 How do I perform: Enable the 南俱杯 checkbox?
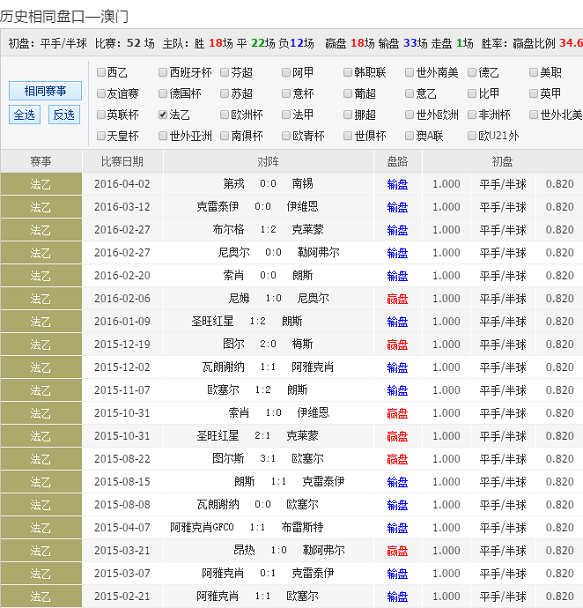(224, 135)
